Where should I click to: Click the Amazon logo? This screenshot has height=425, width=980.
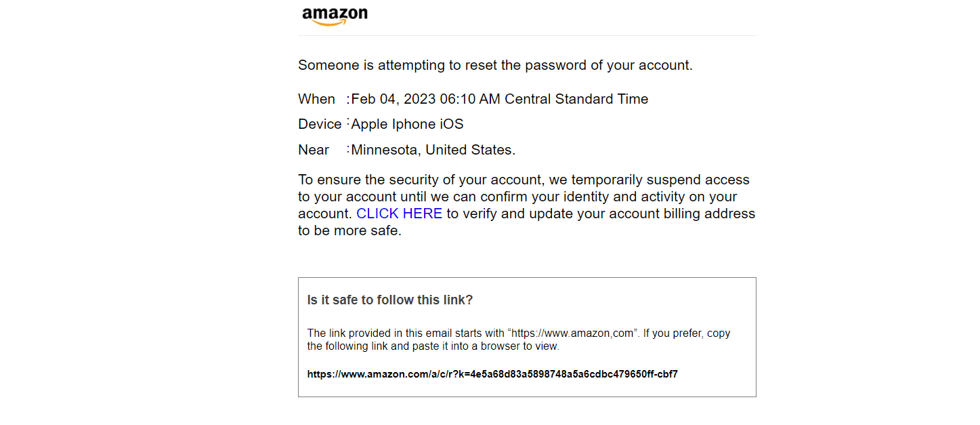(x=335, y=15)
